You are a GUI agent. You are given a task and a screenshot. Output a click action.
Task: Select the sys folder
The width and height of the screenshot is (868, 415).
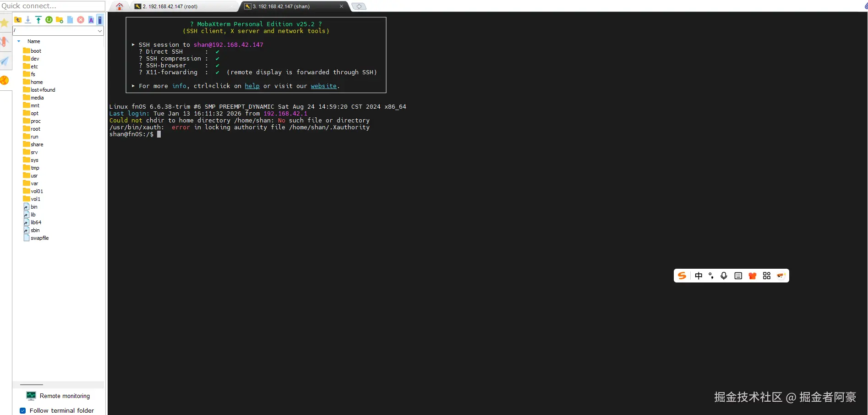31,160
